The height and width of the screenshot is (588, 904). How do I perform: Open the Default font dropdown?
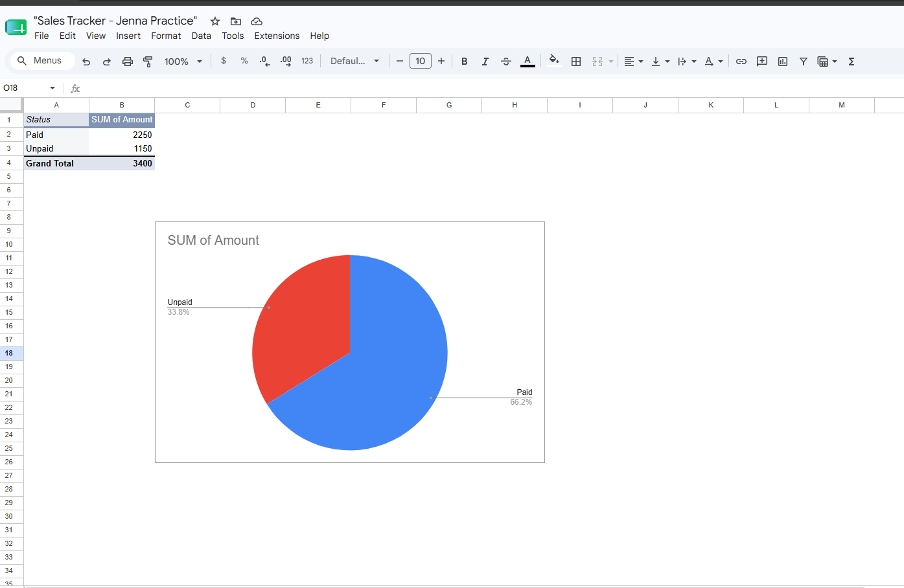coord(354,61)
